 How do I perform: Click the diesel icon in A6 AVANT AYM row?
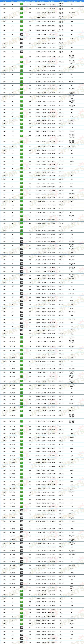[22, 547]
